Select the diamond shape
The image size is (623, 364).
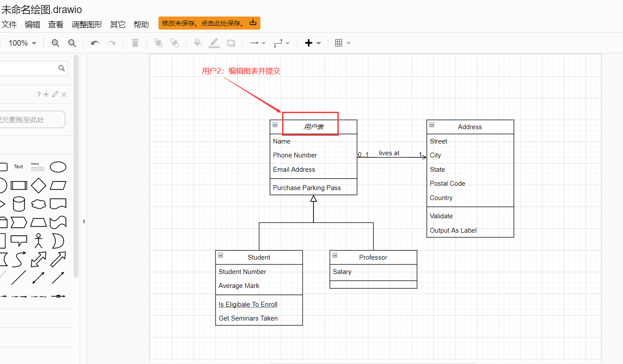pos(39,186)
